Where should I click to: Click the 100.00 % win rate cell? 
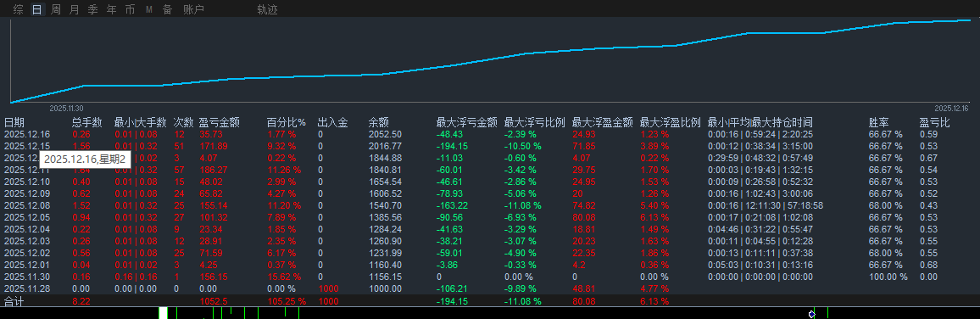coord(888,277)
